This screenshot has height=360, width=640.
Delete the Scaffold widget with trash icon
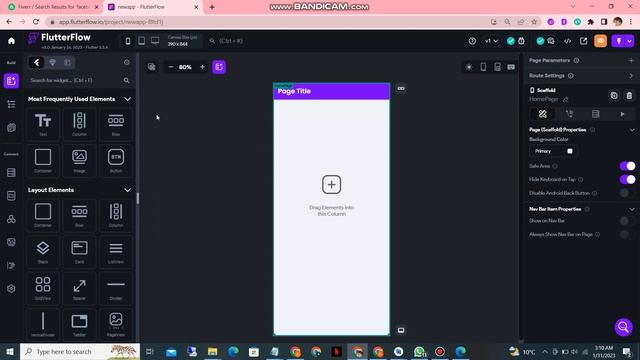(x=629, y=96)
